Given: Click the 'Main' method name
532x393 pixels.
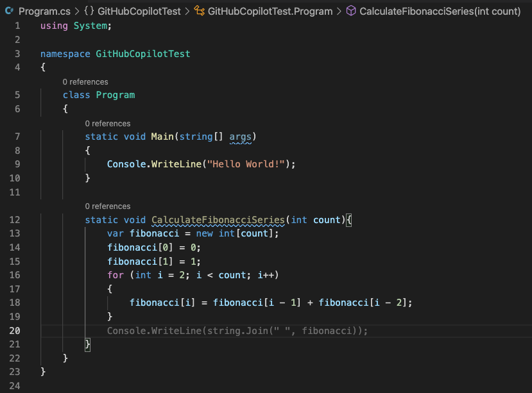Looking at the screenshot, I should pyautogui.click(x=162, y=137).
